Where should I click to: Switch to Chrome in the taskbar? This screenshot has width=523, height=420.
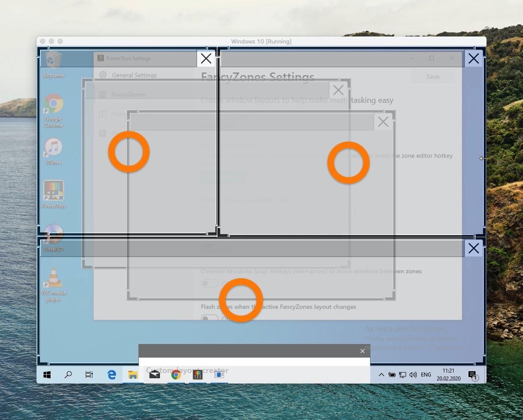[176, 375]
